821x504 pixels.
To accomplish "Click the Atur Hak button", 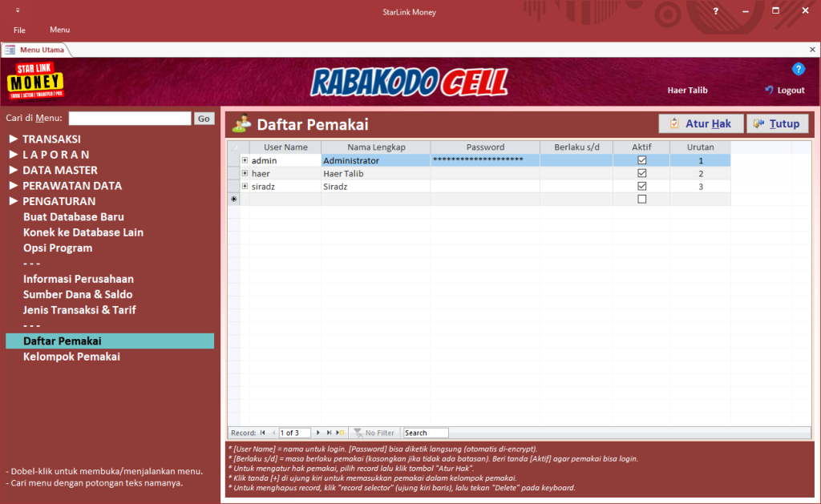I will click(x=701, y=123).
